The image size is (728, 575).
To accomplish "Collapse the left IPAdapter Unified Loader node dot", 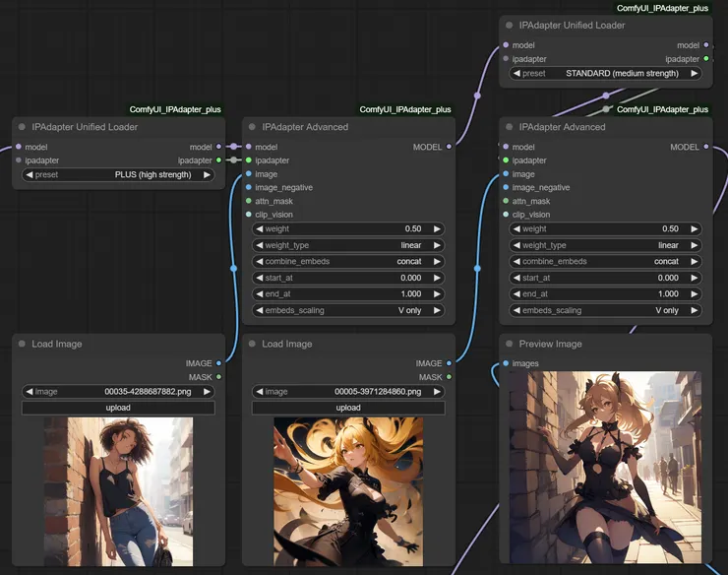I will click(22, 127).
